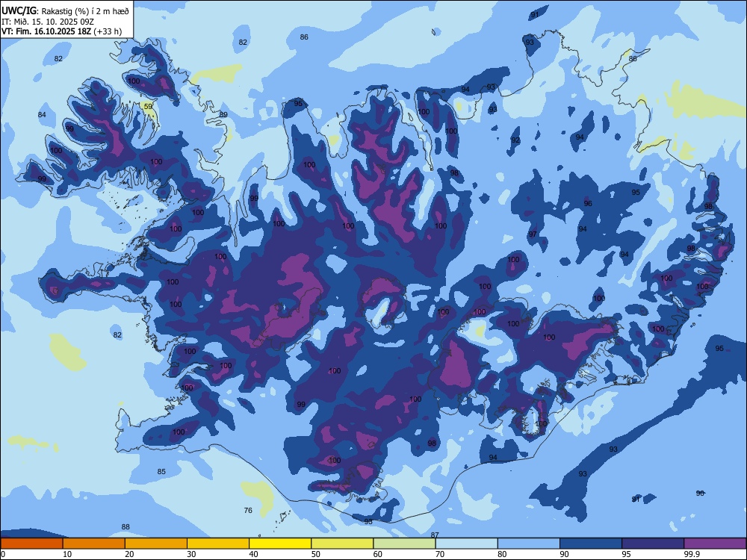
Task: Select the 20–30 legend color block
Action: point(156,544)
